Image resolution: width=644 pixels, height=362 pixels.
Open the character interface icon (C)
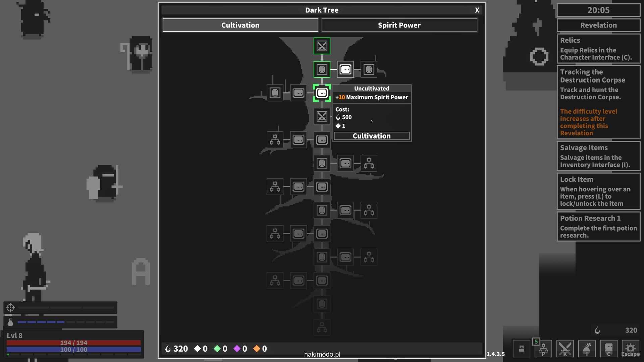[x=608, y=349]
